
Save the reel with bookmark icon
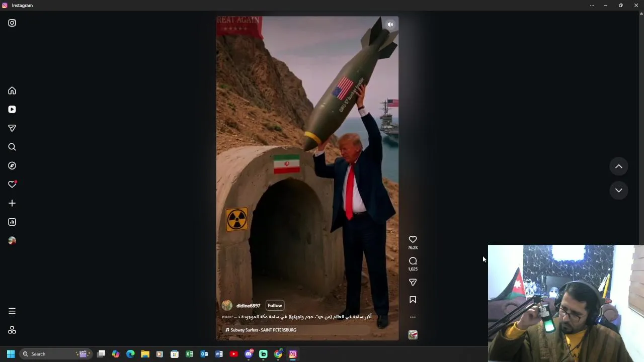(413, 300)
